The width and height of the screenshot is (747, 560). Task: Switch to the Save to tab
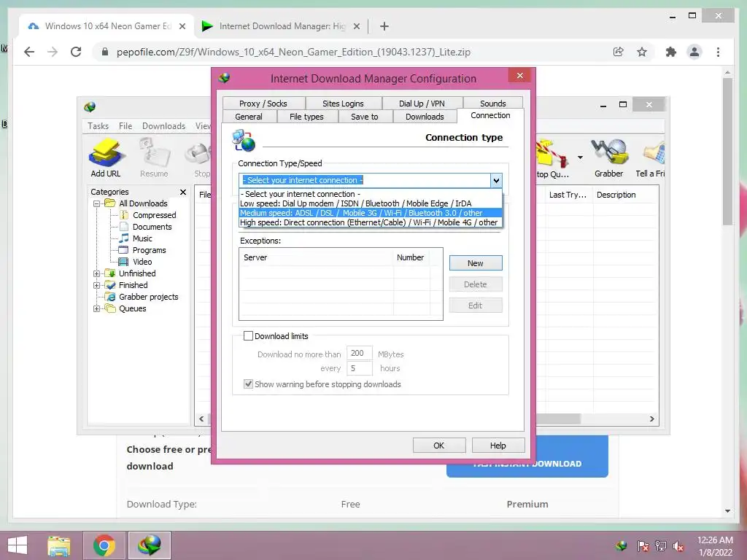pos(365,117)
